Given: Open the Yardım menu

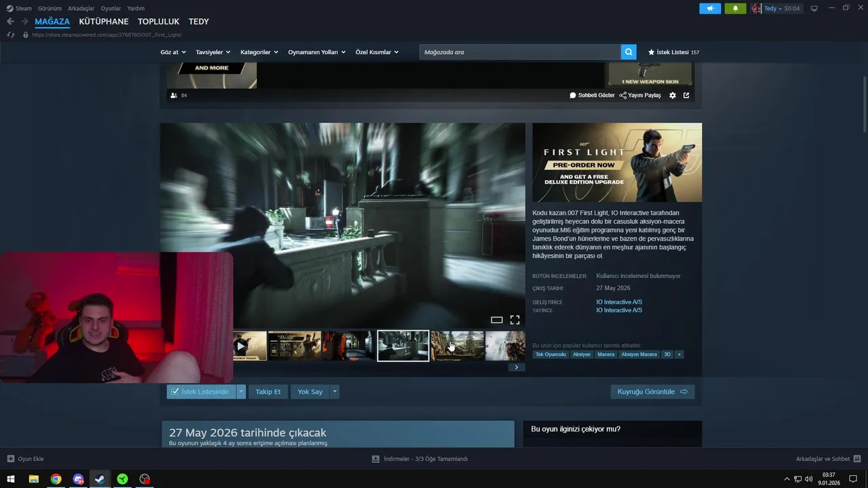Looking at the screenshot, I should (136, 9).
